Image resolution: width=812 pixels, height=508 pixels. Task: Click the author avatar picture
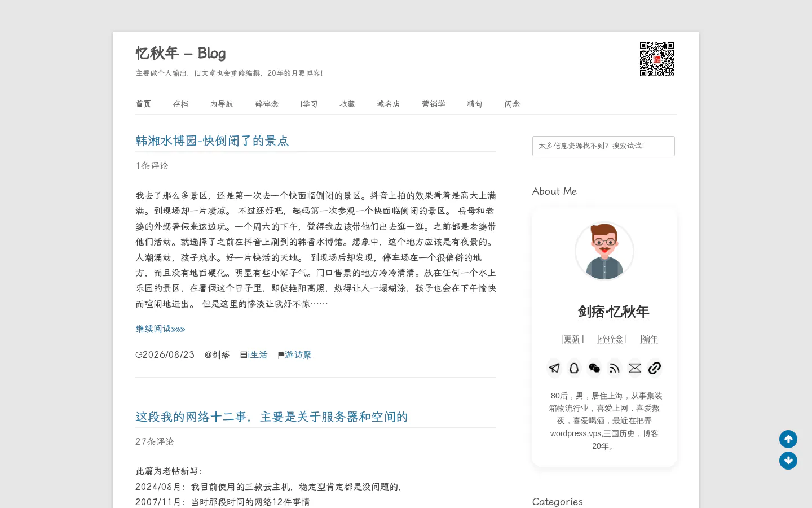[604, 251]
